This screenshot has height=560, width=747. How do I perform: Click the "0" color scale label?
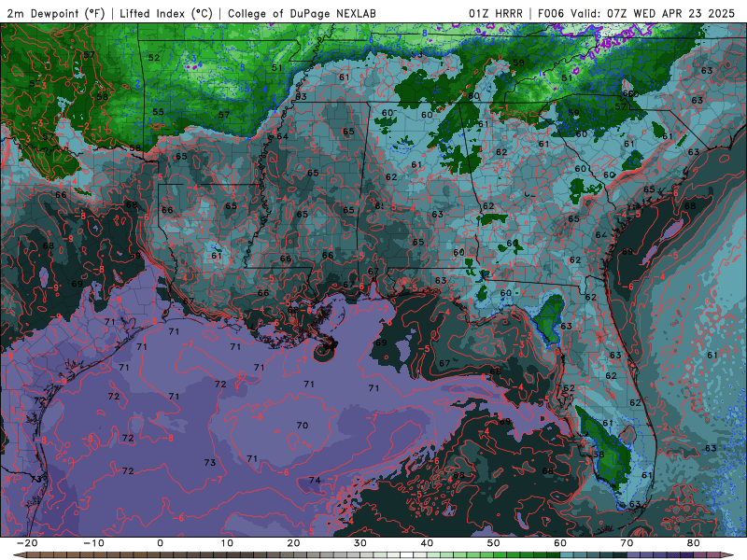pos(160,543)
